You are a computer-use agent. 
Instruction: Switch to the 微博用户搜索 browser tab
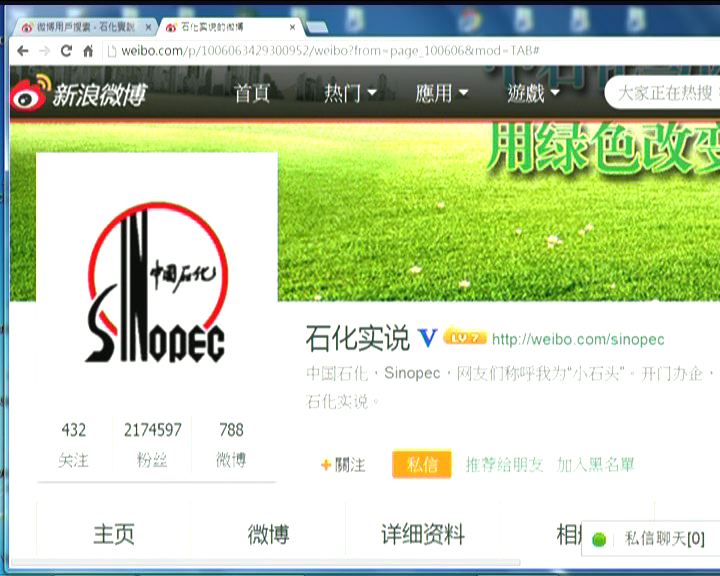pyautogui.click(x=83, y=27)
